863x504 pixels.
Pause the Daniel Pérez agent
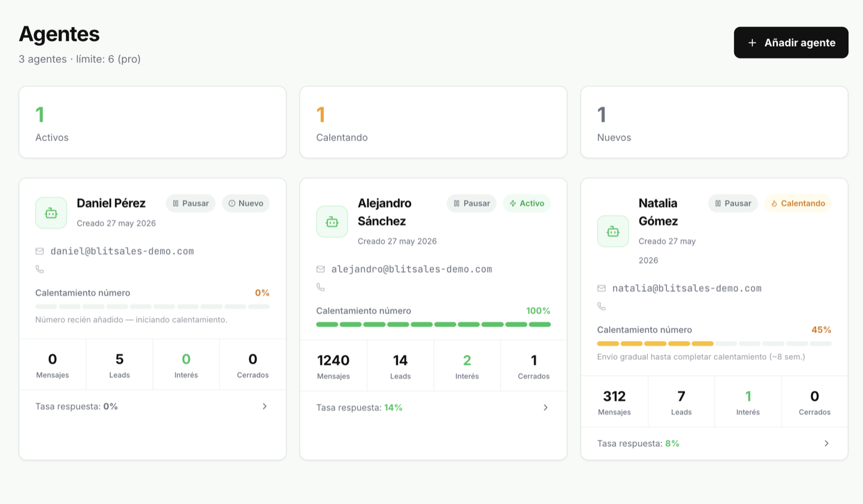[190, 203]
